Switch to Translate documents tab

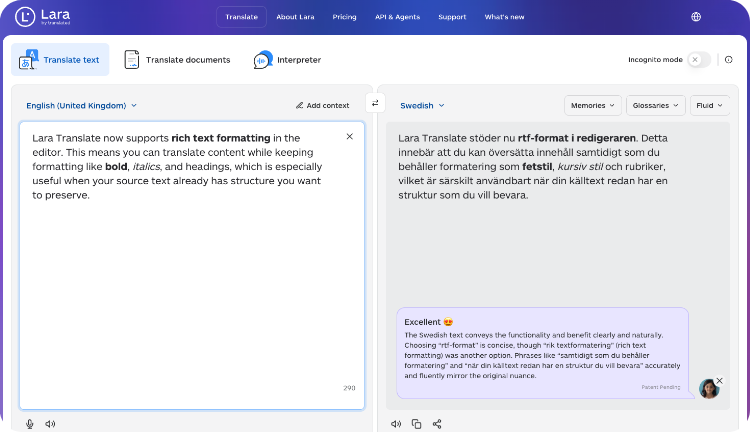click(x=177, y=60)
